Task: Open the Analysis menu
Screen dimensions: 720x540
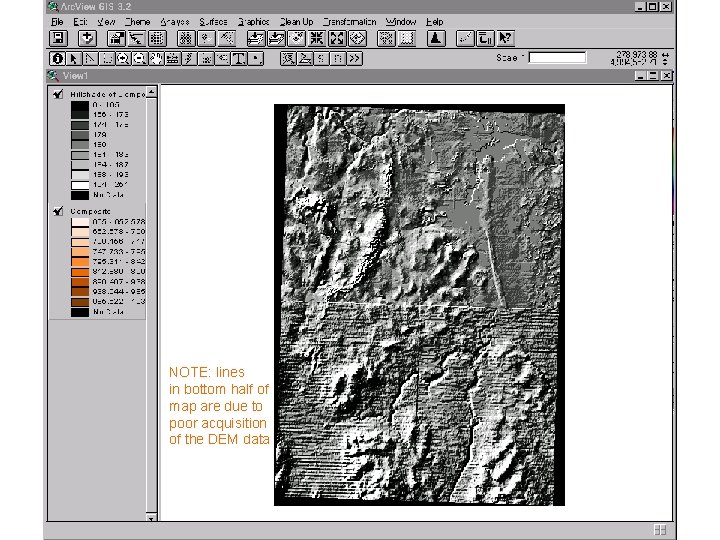Action: point(175,22)
